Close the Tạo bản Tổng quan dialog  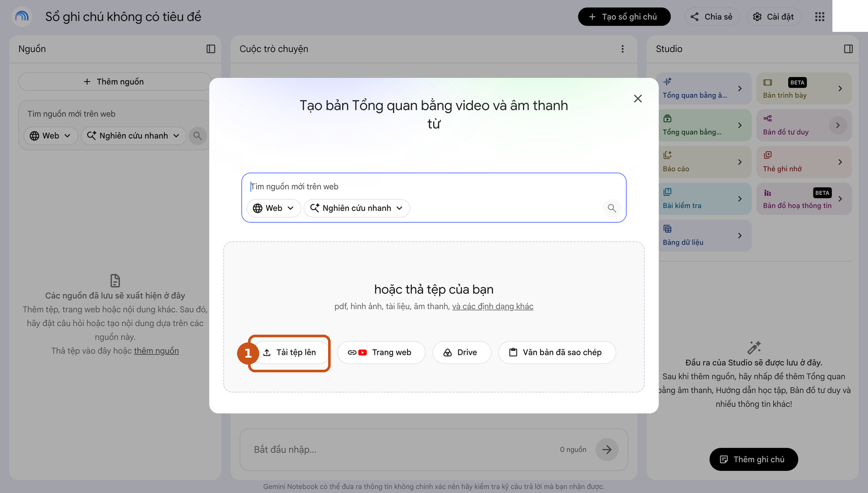point(638,99)
